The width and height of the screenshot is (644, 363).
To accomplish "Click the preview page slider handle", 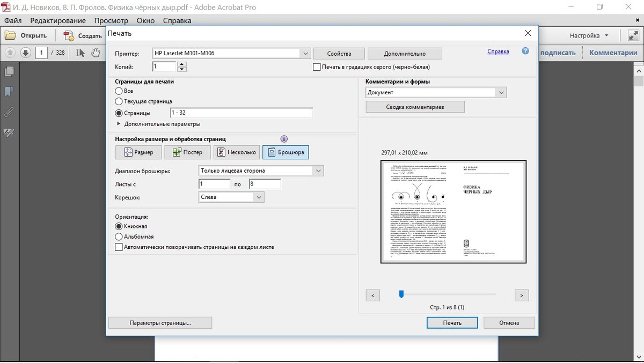I will coord(401,294).
